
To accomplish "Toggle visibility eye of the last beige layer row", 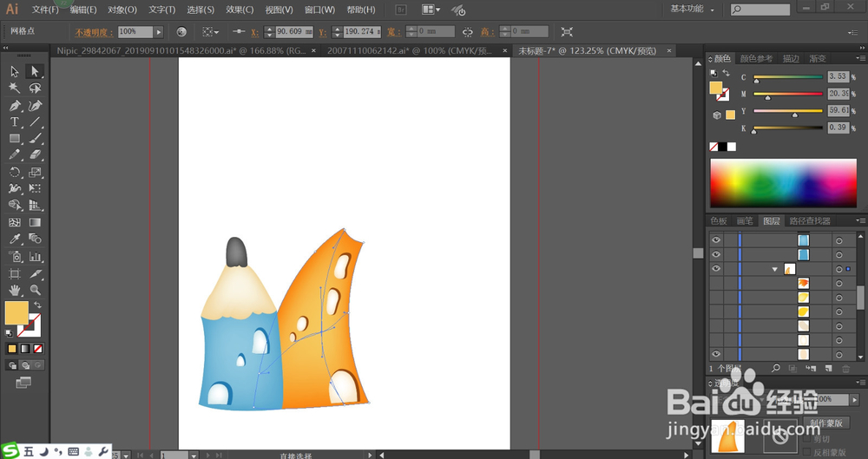I will point(716,354).
